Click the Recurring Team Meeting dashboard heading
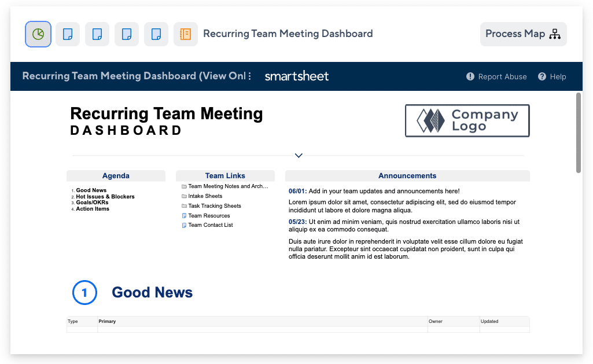This screenshot has width=593, height=364. click(167, 113)
